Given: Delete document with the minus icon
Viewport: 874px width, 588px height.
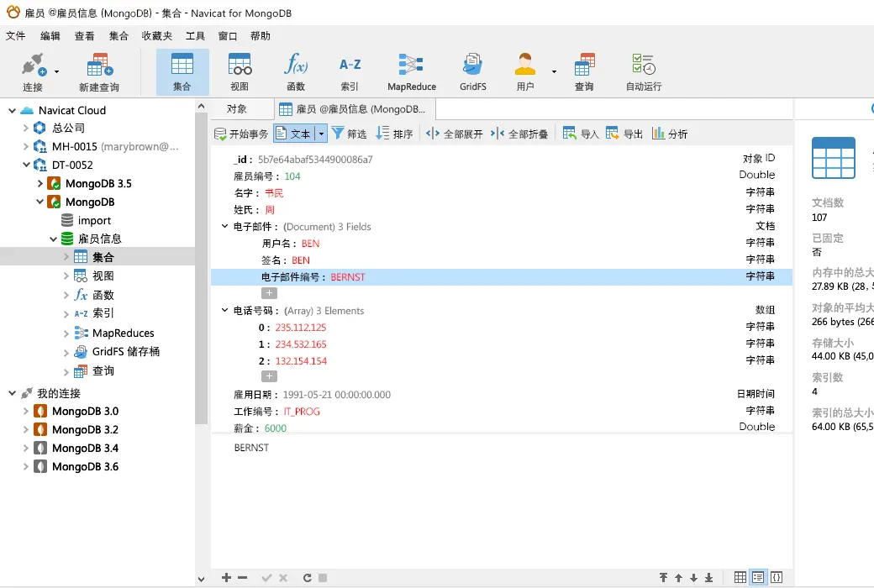Looking at the screenshot, I should (243, 577).
